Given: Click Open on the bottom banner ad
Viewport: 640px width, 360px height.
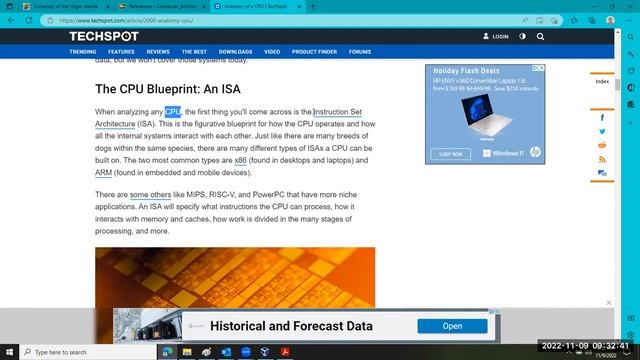Looking at the screenshot, I should (x=452, y=326).
